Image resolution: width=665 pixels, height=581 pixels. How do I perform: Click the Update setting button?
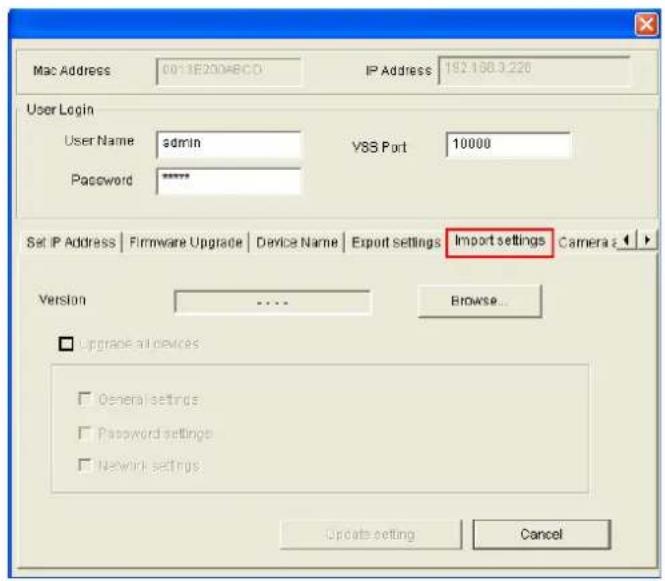[371, 534]
